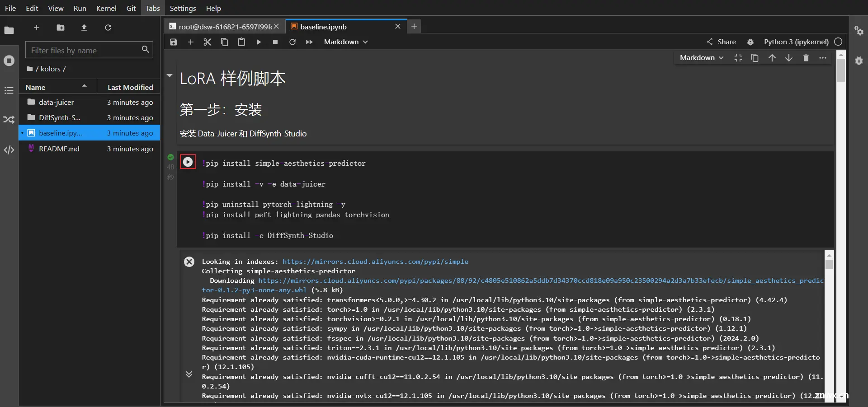The image size is (868, 407).
Task: Refresh the file browser list
Action: coord(108,28)
